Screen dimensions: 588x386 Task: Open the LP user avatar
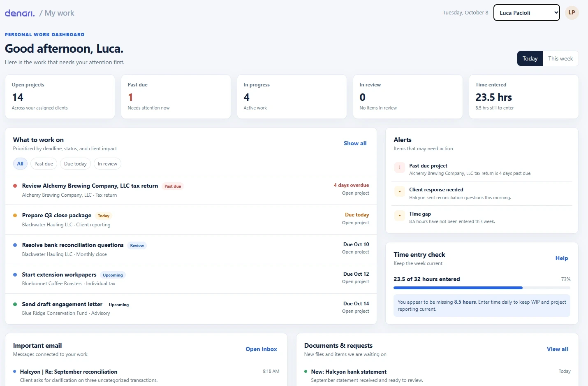pos(572,13)
